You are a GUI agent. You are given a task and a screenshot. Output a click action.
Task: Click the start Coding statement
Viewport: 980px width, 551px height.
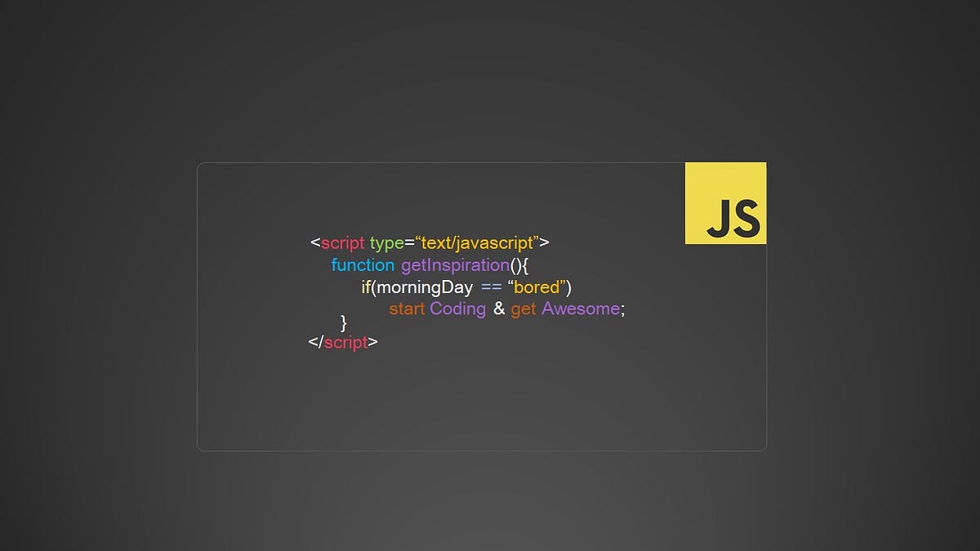[x=437, y=309]
